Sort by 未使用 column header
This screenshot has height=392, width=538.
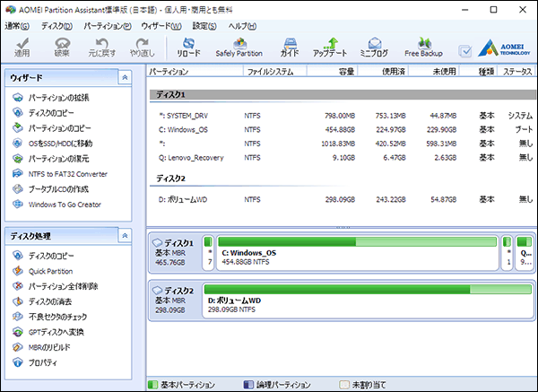tap(434, 72)
